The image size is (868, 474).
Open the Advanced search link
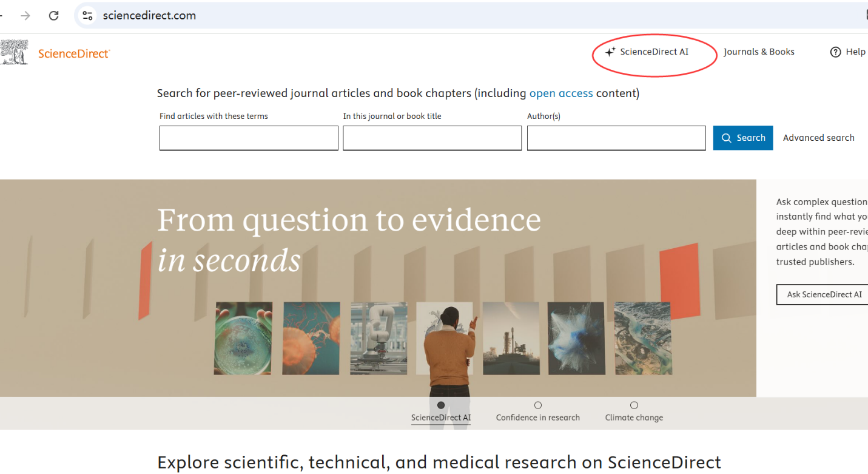pyautogui.click(x=818, y=138)
